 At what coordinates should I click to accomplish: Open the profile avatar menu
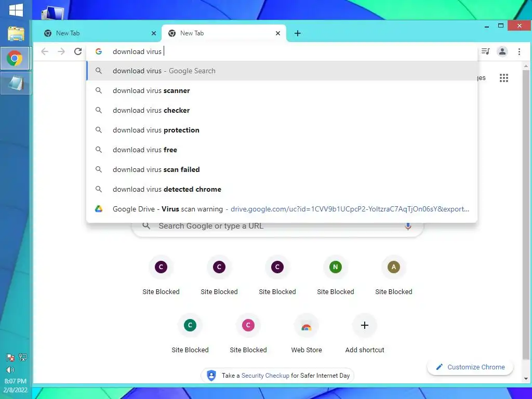pyautogui.click(x=502, y=51)
